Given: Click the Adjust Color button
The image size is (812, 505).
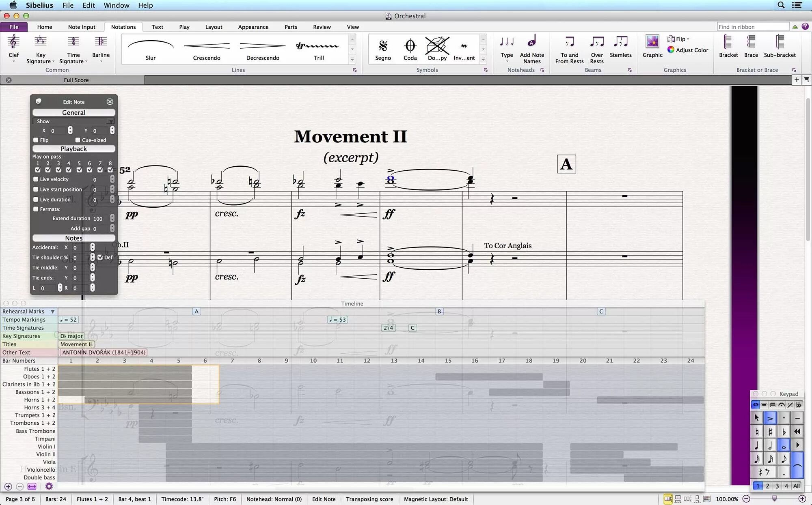Looking at the screenshot, I should pos(688,50).
